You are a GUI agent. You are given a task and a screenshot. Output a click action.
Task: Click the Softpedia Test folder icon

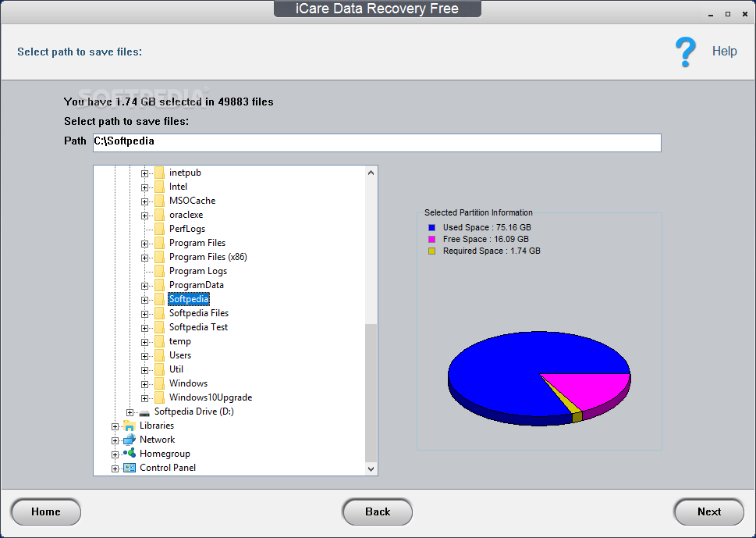pyautogui.click(x=159, y=327)
